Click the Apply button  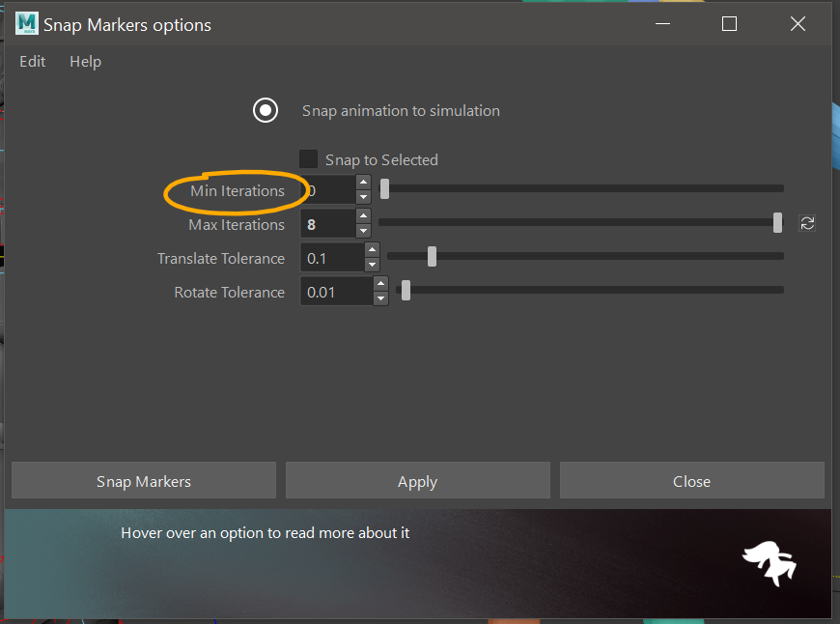[x=417, y=481]
